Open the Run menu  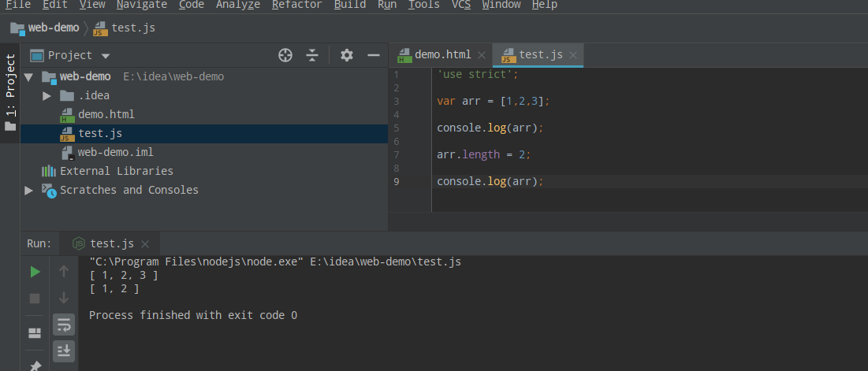387,5
